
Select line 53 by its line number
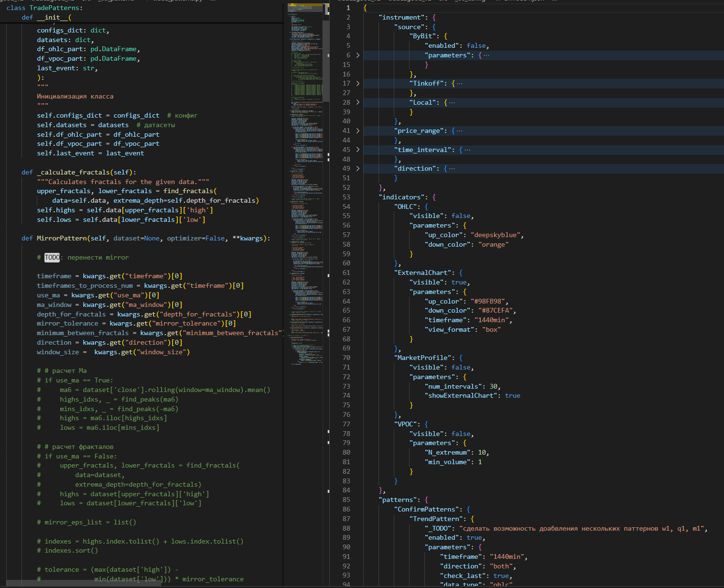pyautogui.click(x=346, y=197)
